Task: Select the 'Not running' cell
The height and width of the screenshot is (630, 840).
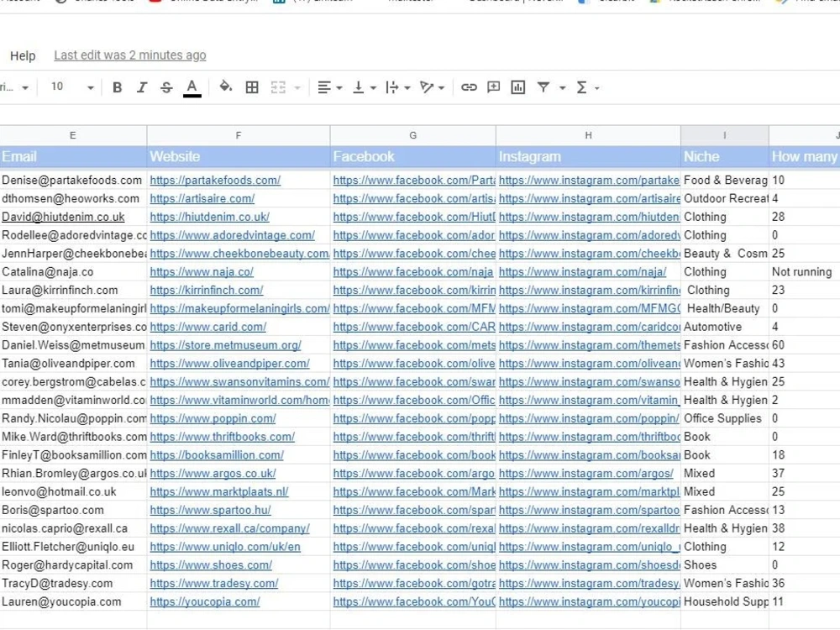Action: tap(804, 271)
